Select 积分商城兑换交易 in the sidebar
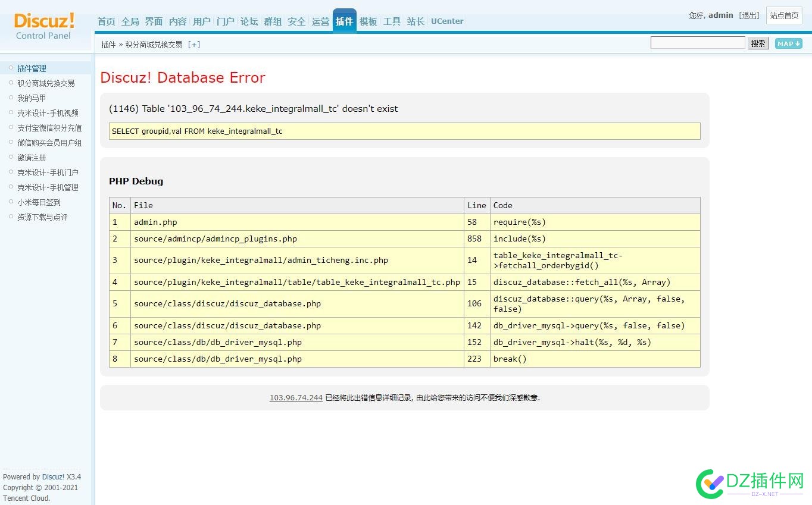The width and height of the screenshot is (812, 505). [x=46, y=83]
